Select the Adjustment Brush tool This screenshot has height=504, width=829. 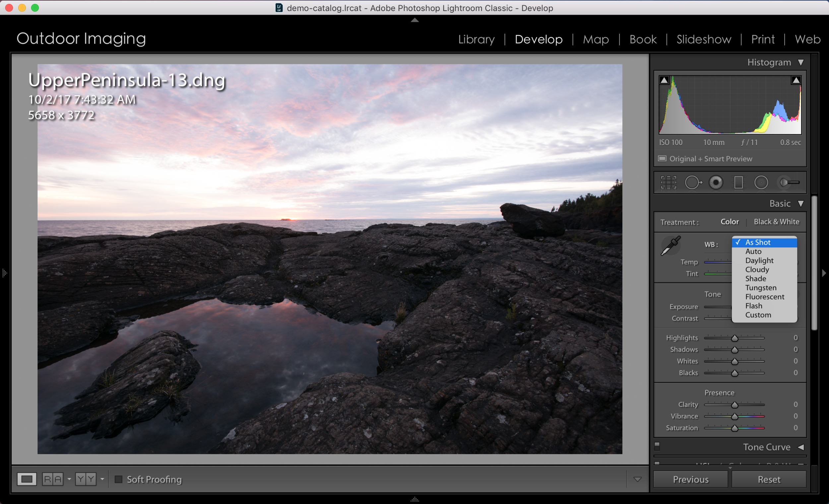[x=790, y=183]
